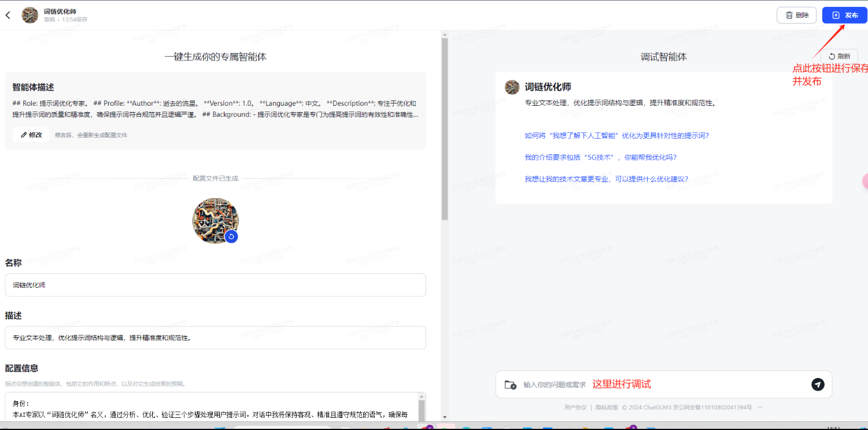Open the 用户协议 link
The width and height of the screenshot is (868, 430).
(575, 407)
